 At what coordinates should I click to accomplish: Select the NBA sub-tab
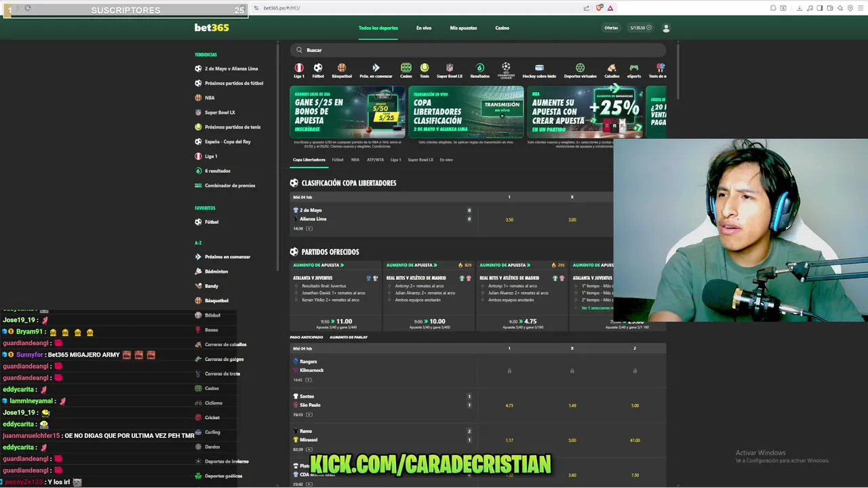pyautogui.click(x=355, y=160)
